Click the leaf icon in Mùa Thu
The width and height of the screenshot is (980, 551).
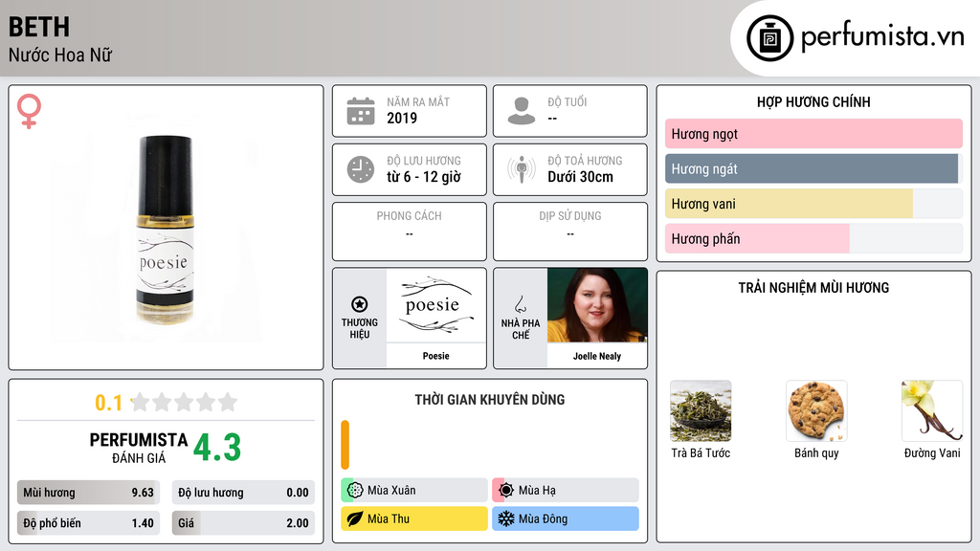(x=355, y=518)
